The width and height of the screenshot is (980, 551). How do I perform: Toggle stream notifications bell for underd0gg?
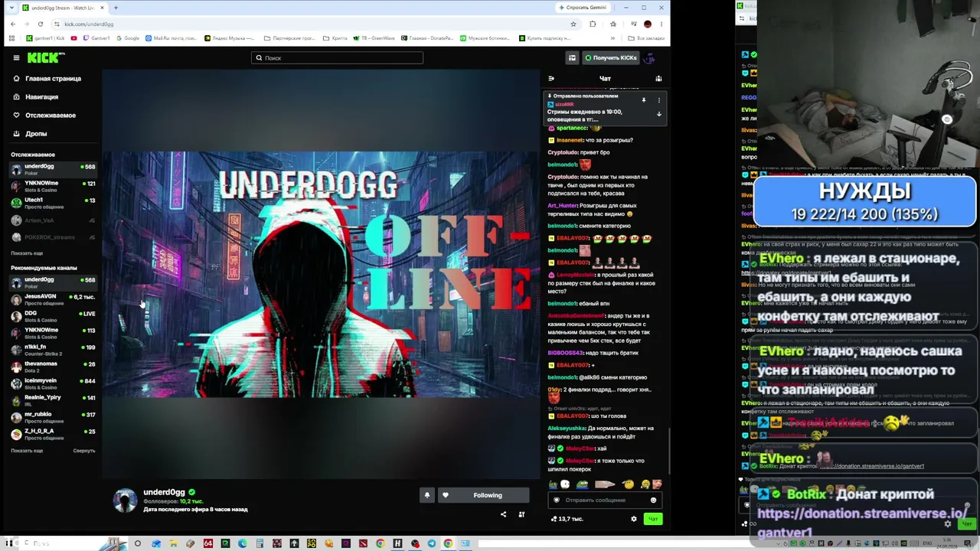click(427, 495)
